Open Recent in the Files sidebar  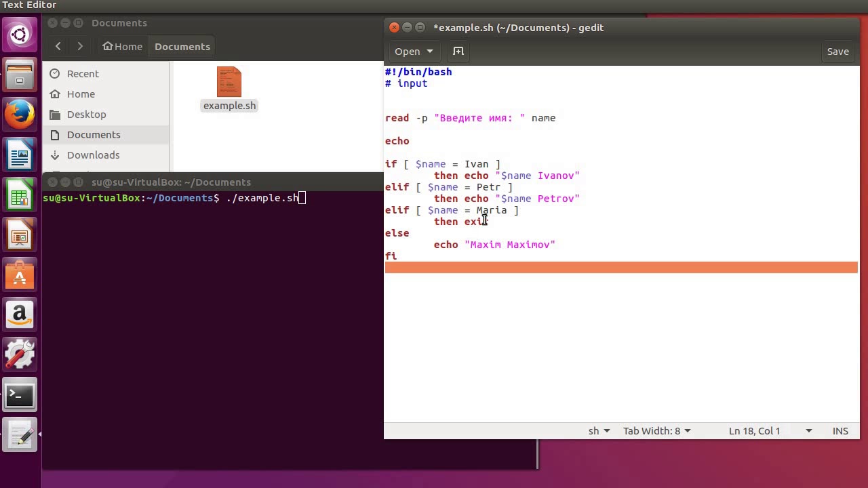click(105, 74)
